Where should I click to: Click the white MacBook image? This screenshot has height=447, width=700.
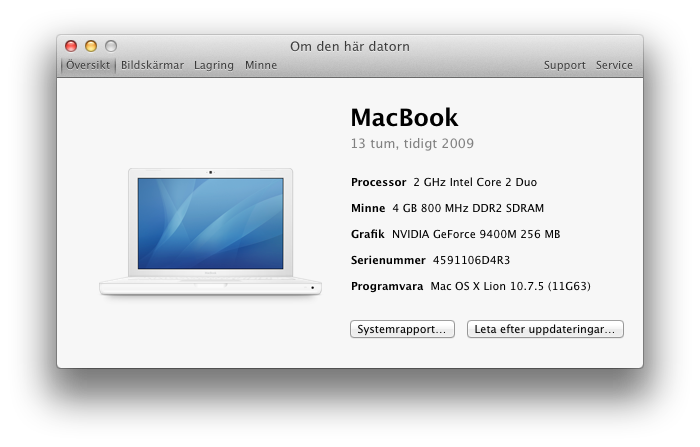(210, 232)
